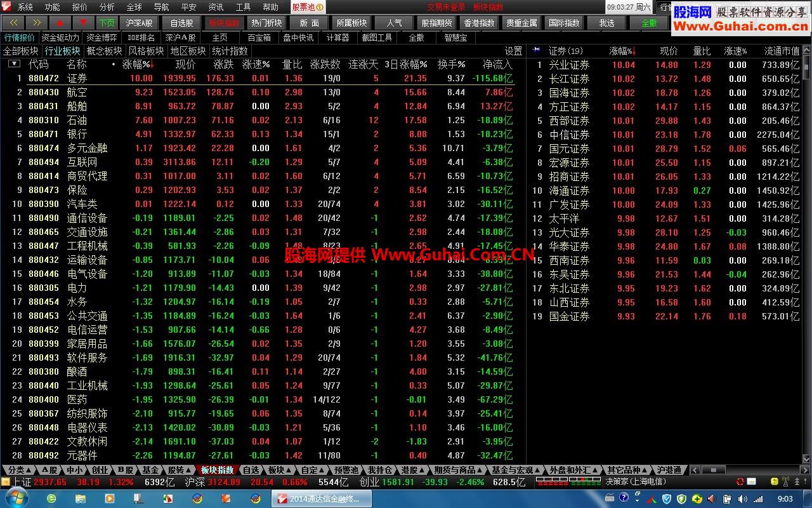Image resolution: width=812 pixels, height=508 pixels.
Task: Click the red down-arrow toolbar button
Action: point(83,22)
